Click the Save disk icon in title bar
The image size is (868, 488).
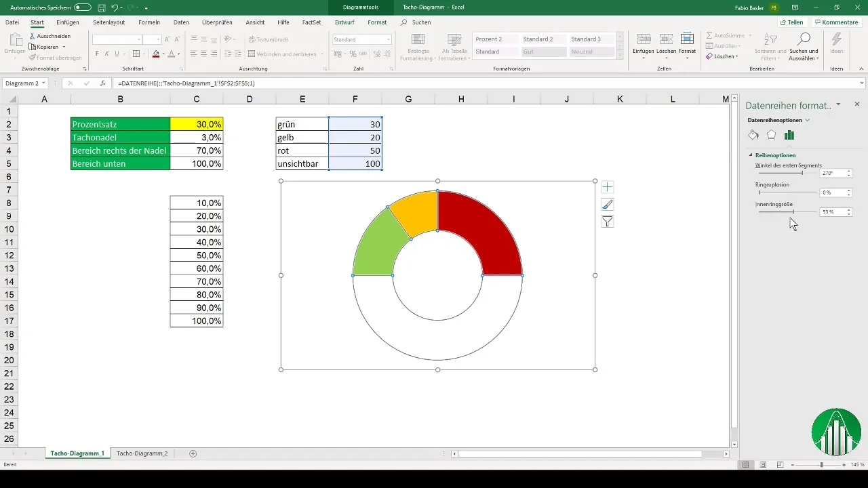click(101, 7)
